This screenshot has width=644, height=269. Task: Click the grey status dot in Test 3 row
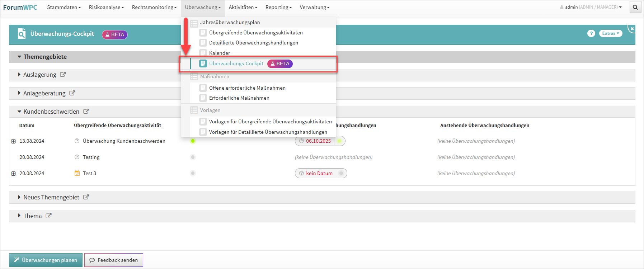(193, 173)
